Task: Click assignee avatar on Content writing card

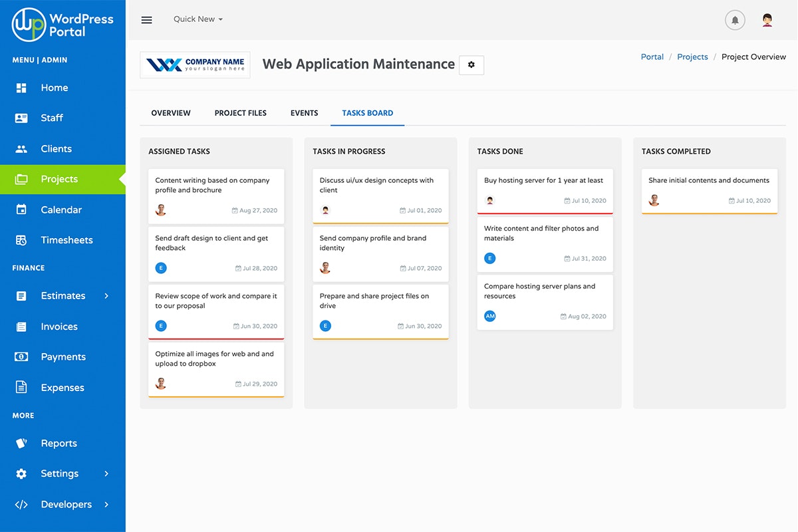Action: (161, 210)
